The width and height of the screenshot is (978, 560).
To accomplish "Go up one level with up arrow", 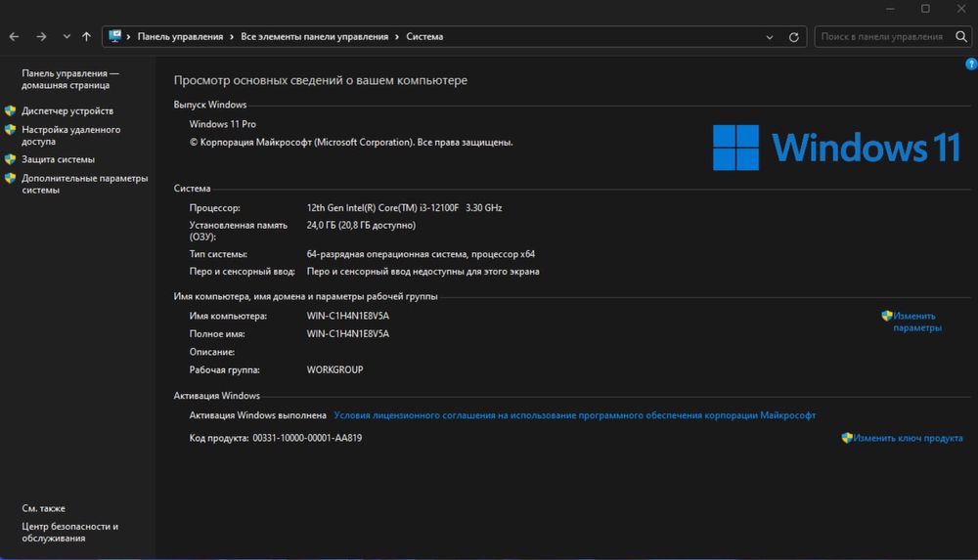I will pos(86,37).
